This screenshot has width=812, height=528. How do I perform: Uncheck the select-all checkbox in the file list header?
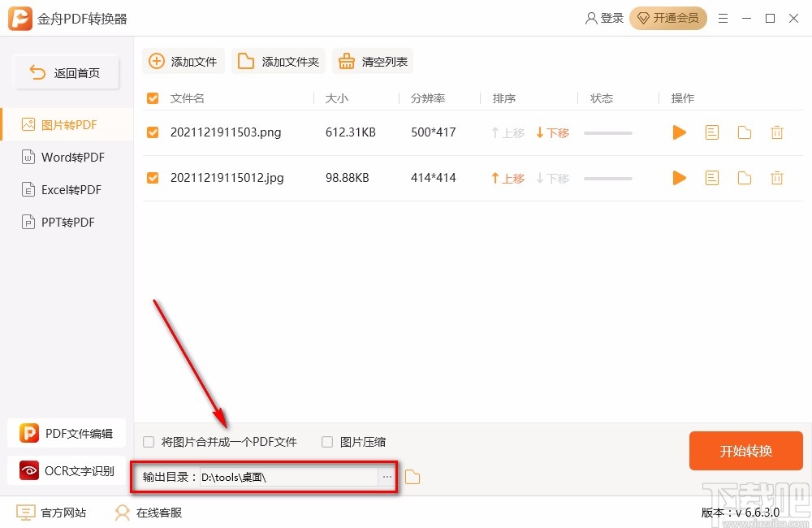(x=152, y=97)
